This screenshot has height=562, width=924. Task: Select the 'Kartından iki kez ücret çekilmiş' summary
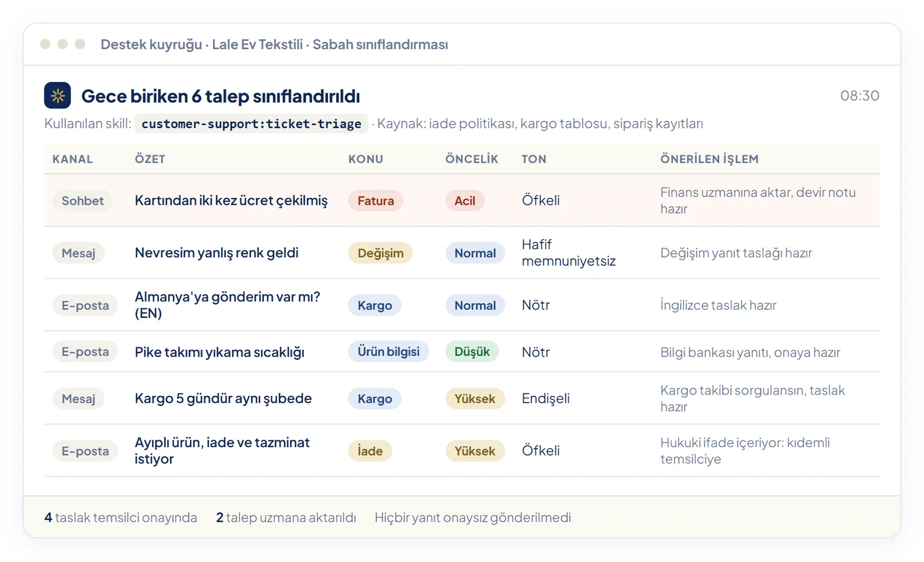231,200
